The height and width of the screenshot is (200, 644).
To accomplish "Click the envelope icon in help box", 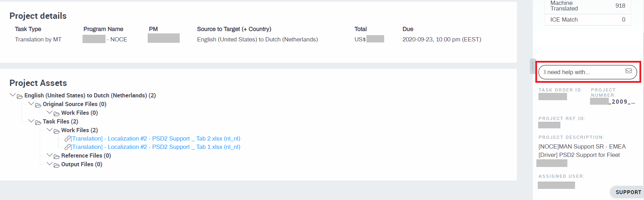I will [x=628, y=71].
